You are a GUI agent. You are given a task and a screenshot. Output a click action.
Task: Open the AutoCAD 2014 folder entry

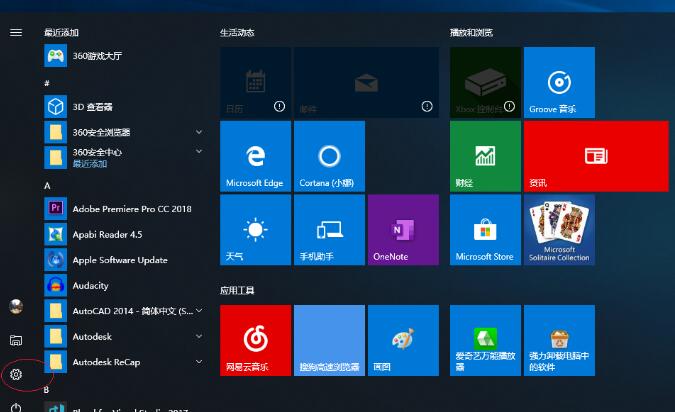point(123,311)
